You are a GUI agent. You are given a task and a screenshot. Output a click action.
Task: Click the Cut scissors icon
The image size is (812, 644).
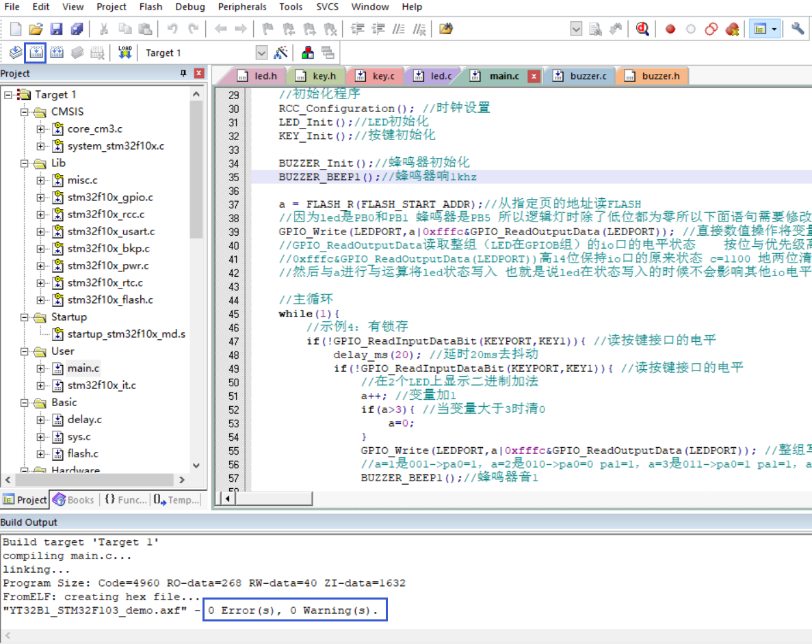click(x=103, y=29)
